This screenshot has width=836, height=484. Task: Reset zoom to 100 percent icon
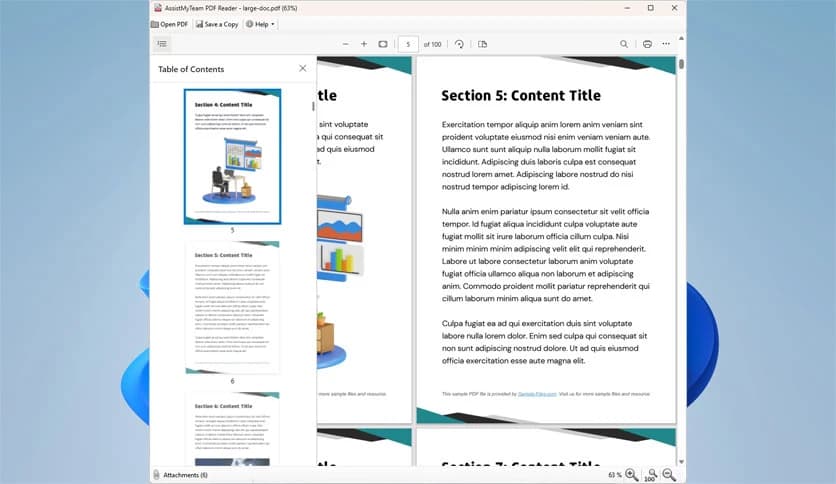coord(651,474)
